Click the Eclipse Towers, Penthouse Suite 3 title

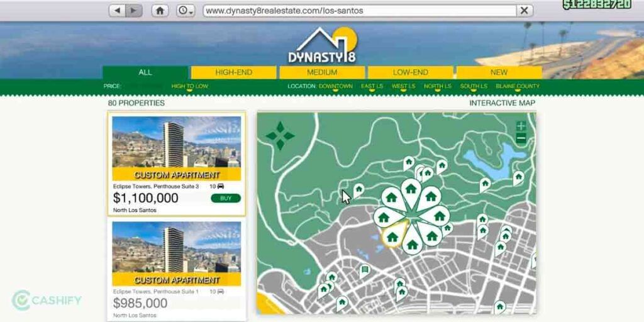(x=156, y=186)
